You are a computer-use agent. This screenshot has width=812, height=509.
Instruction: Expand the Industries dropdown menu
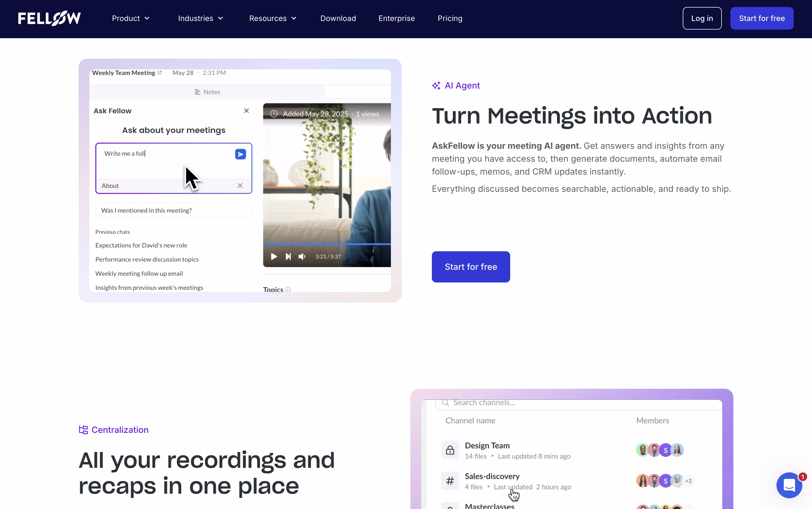[200, 19]
